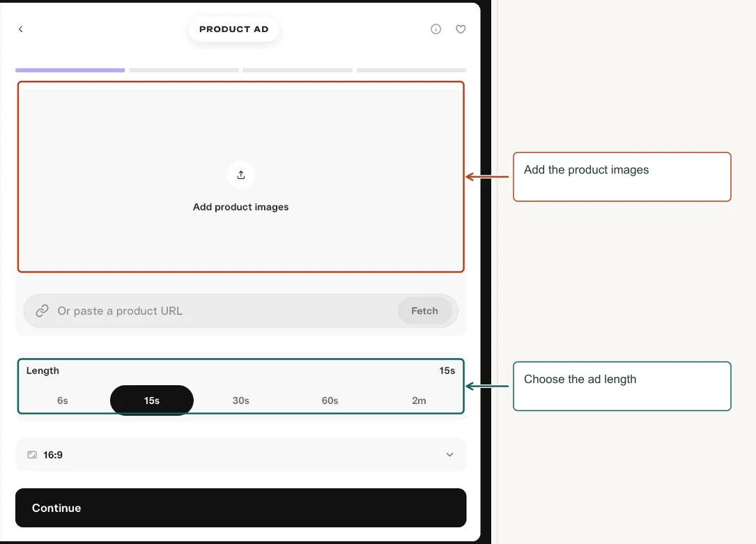The width and height of the screenshot is (756, 544).
Task: Choose the 60s ad length
Action: pos(330,401)
